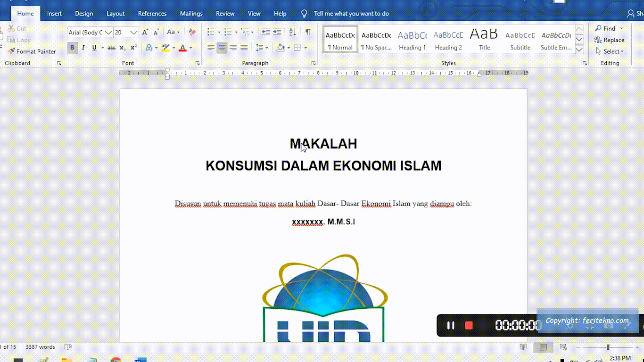Click the Shading paint bucket
Viewport: 644px width, 362px height.
(281, 48)
